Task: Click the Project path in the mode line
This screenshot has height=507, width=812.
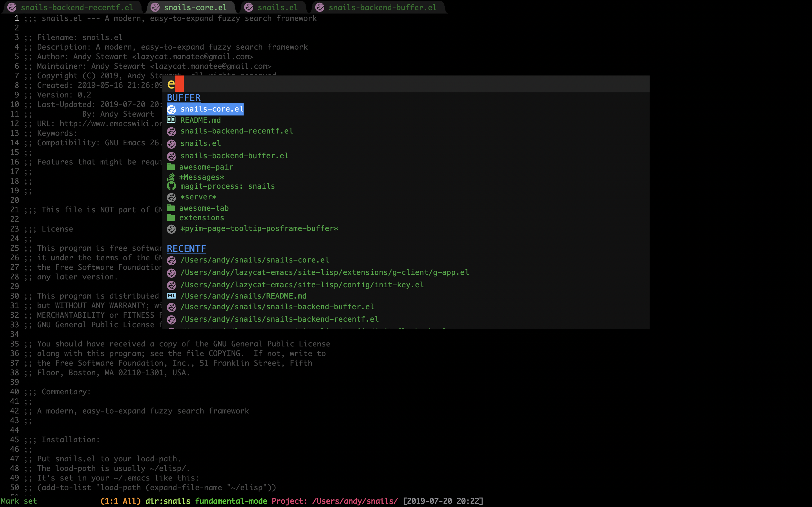Action: tap(355, 501)
